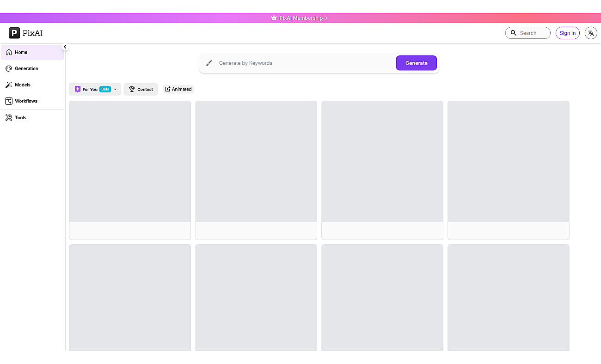Viewport: 601px width, 364px height.
Task: Click the Tools wrench icon
Action: (x=9, y=117)
